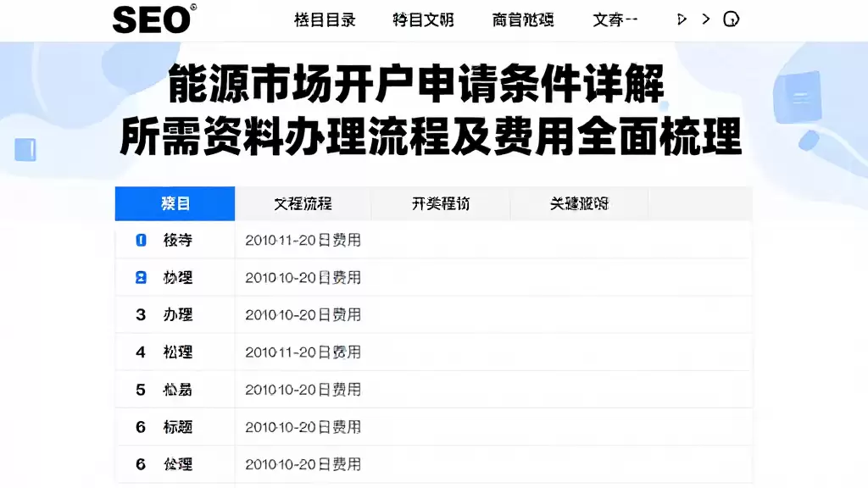Screen dimensions: 868x488
Task: Click the first row's name label
Action: 178,240
